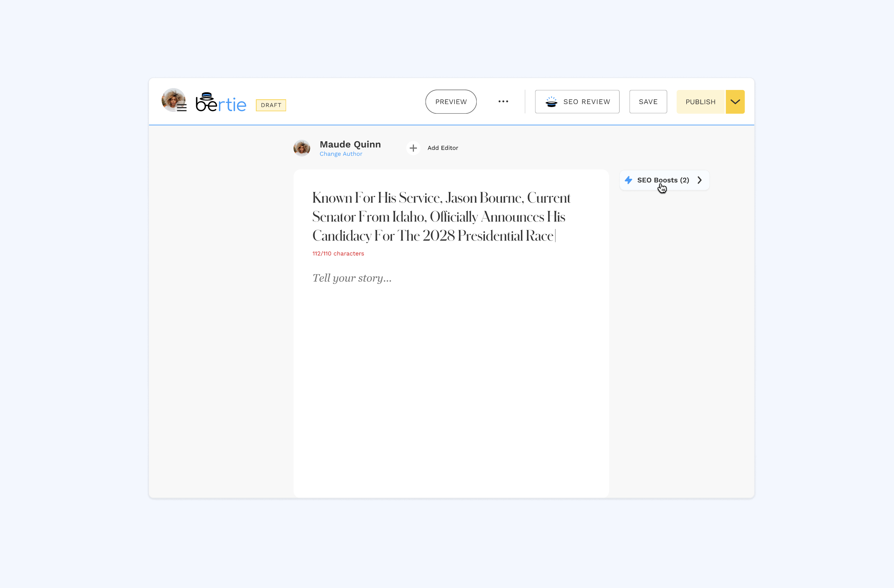Open SEO Review

pos(586,102)
